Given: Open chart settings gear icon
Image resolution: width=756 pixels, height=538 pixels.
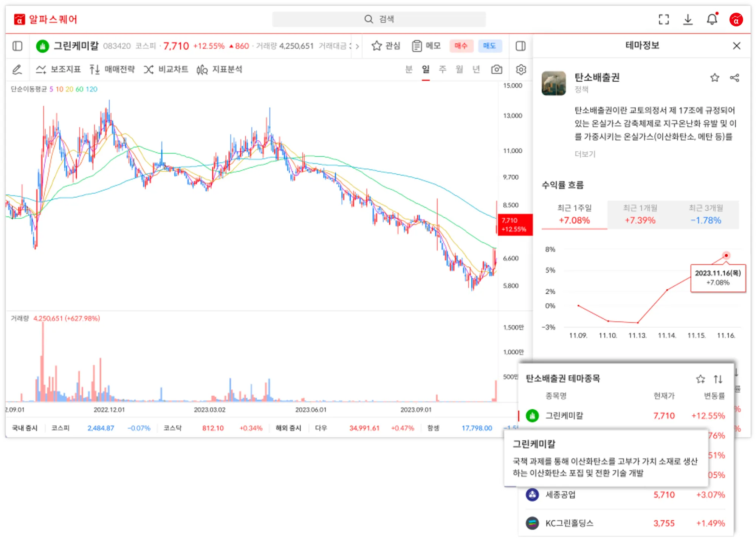Looking at the screenshot, I should tap(521, 70).
